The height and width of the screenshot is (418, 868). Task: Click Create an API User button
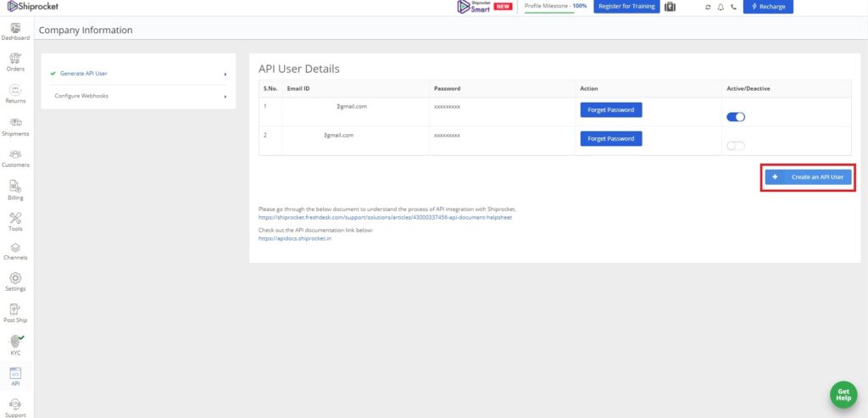point(808,177)
